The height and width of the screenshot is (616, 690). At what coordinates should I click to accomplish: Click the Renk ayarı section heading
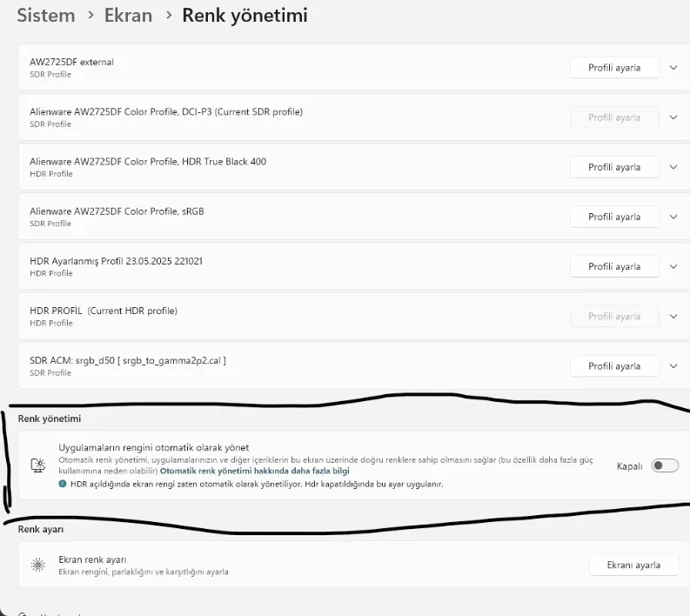click(x=41, y=529)
